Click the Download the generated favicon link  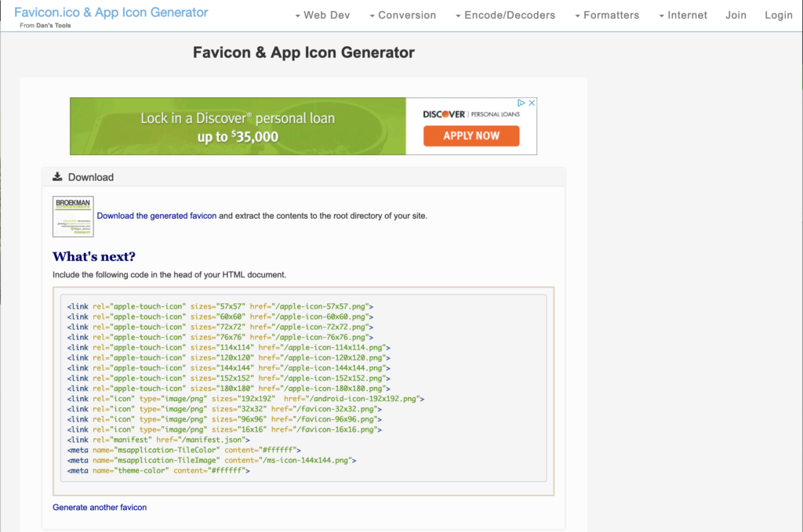click(x=155, y=215)
